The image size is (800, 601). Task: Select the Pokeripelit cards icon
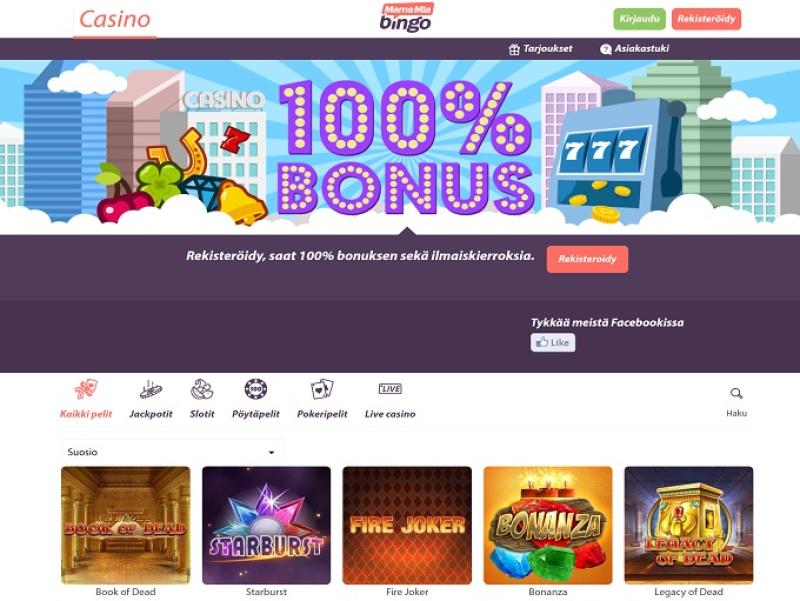(322, 389)
